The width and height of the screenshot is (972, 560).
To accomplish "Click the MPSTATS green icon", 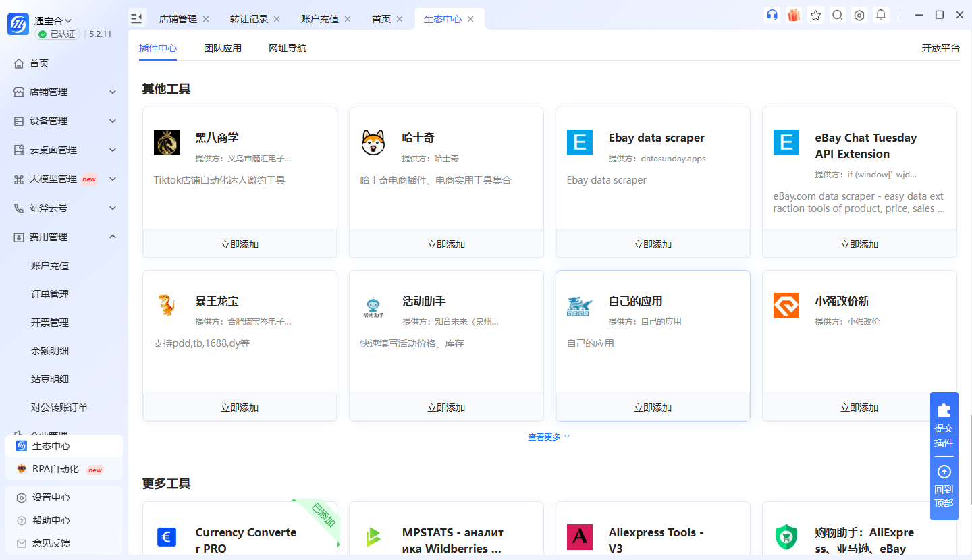I will click(373, 537).
